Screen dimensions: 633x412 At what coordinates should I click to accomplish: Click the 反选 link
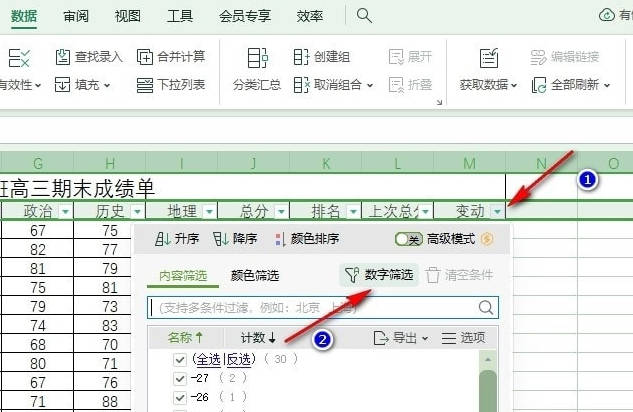(239, 359)
